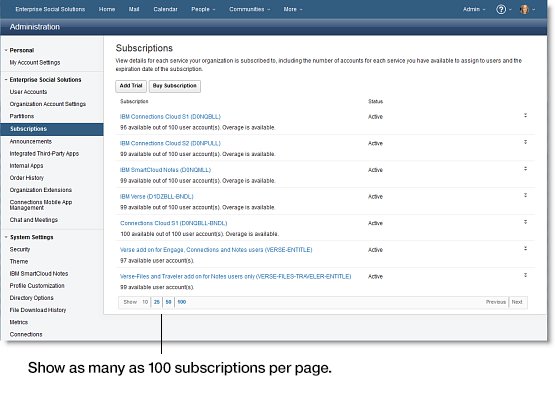Expand the Admin dropdown menu
This screenshot has height=408, width=555.
click(474, 9)
